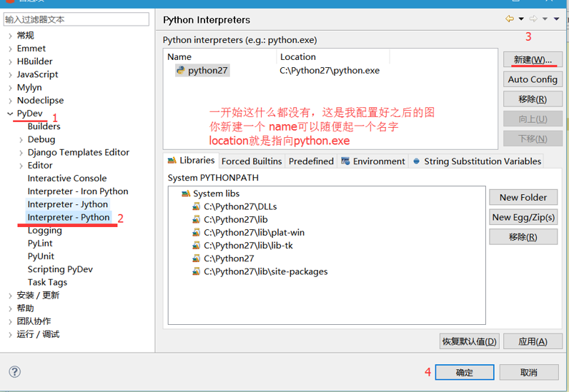569x392 pixels.
Task: Open the view menu dropdown arrow
Action: pos(557,19)
